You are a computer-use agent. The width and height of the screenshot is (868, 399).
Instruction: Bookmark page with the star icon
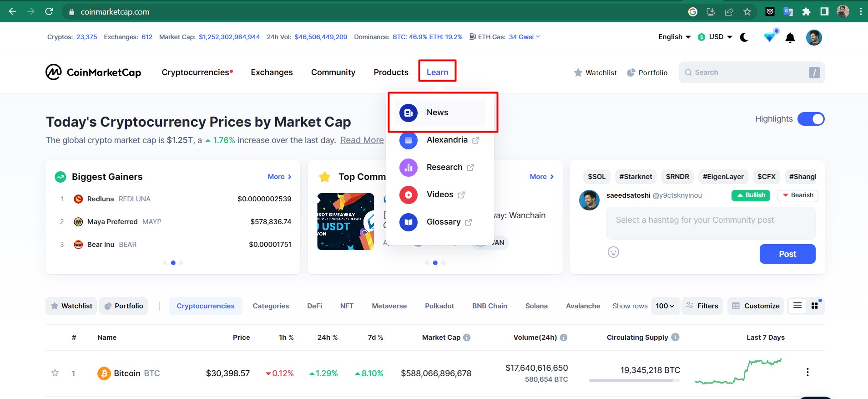[747, 12]
